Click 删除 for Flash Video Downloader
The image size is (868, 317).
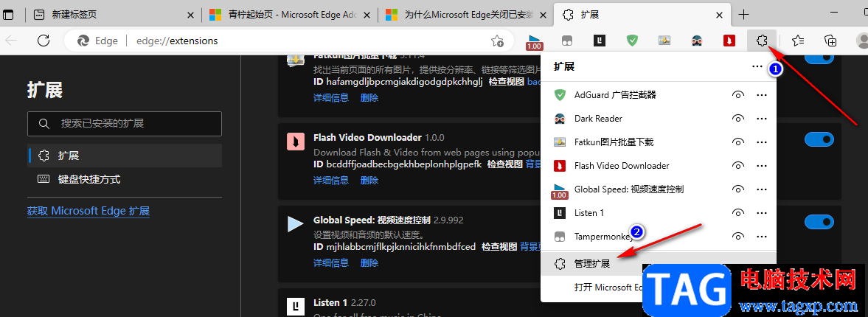[369, 180]
